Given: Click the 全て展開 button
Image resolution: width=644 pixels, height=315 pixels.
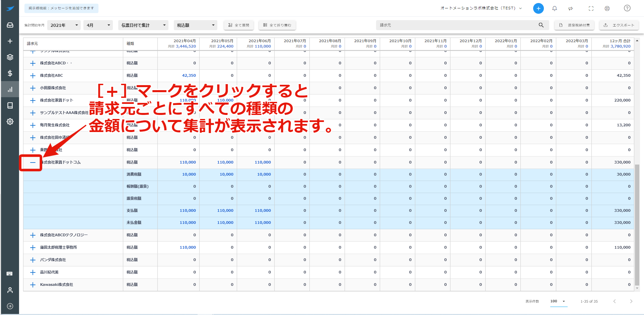Looking at the screenshot, I should coord(239,25).
